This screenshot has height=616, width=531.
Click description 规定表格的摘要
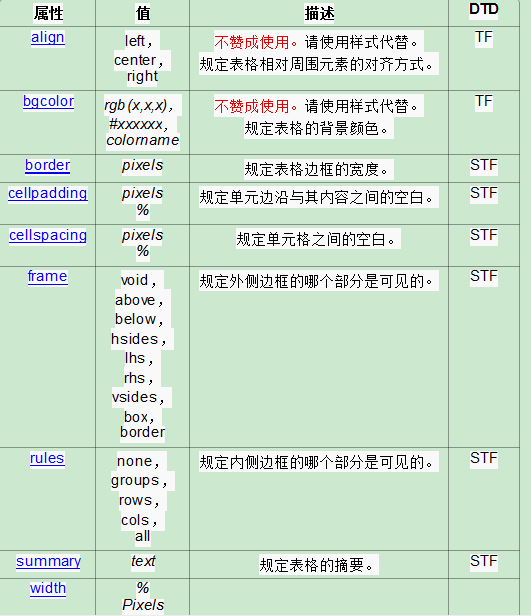click(317, 565)
